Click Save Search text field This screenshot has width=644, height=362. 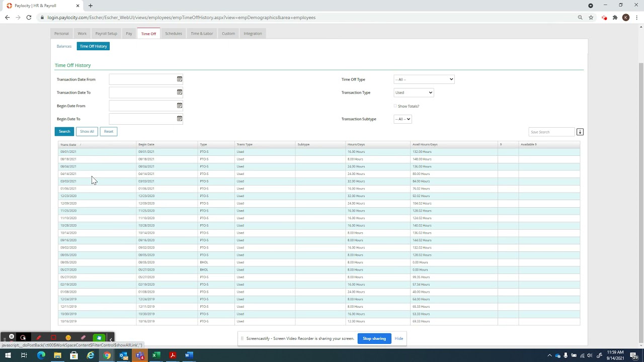pyautogui.click(x=551, y=132)
